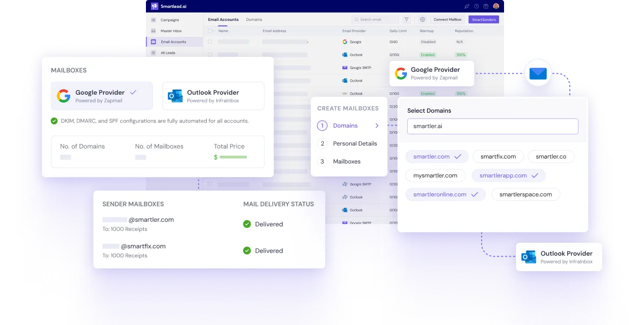Click the N/A reputation value
Viewport: 644px width, 325px height.
click(459, 42)
